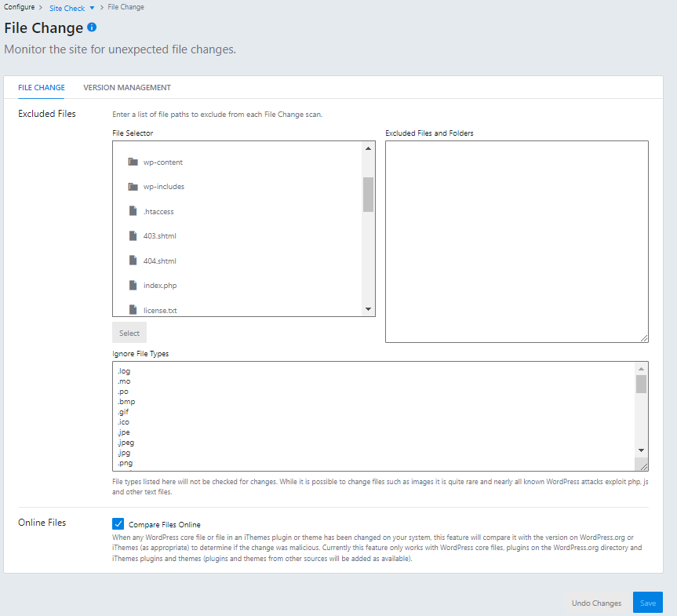This screenshot has height=616, width=677.
Task: Click the 404.shtml file icon
Action: pos(133,261)
